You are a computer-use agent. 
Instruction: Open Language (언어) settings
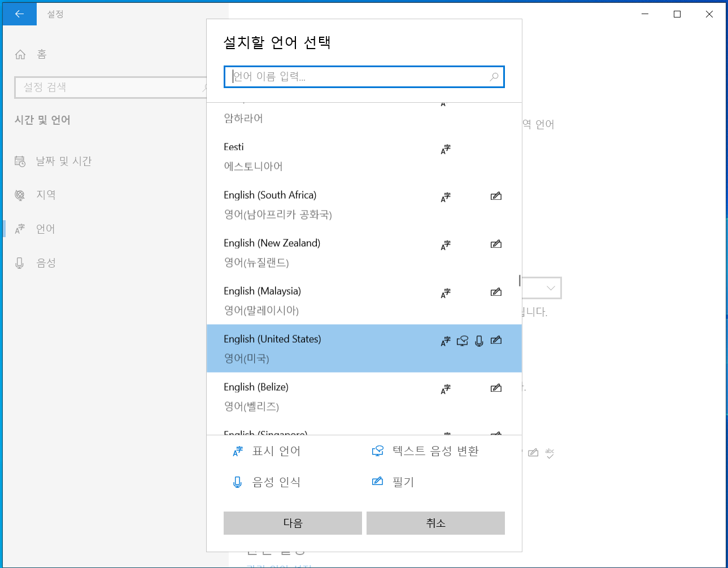click(104, 229)
